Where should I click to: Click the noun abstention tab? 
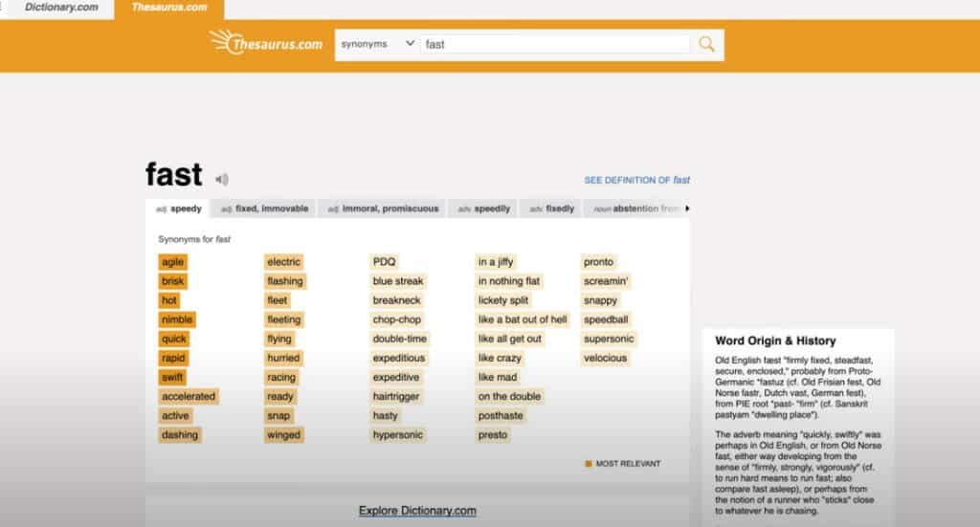(635, 209)
